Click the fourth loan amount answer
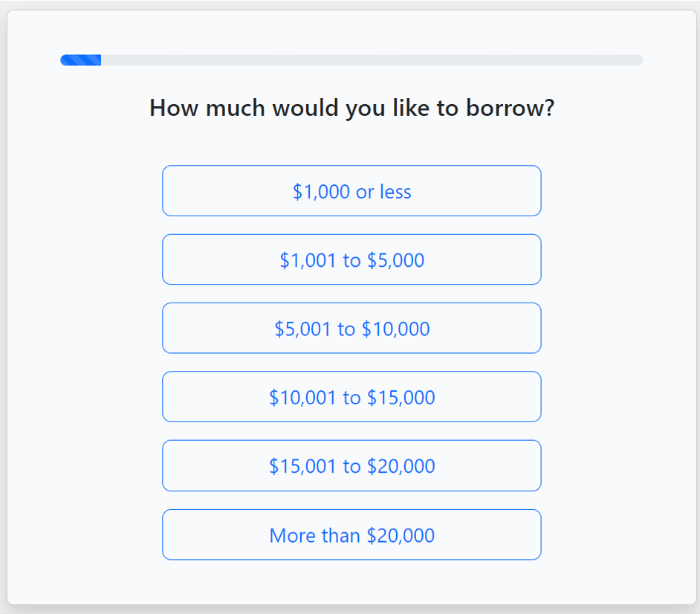 click(351, 397)
